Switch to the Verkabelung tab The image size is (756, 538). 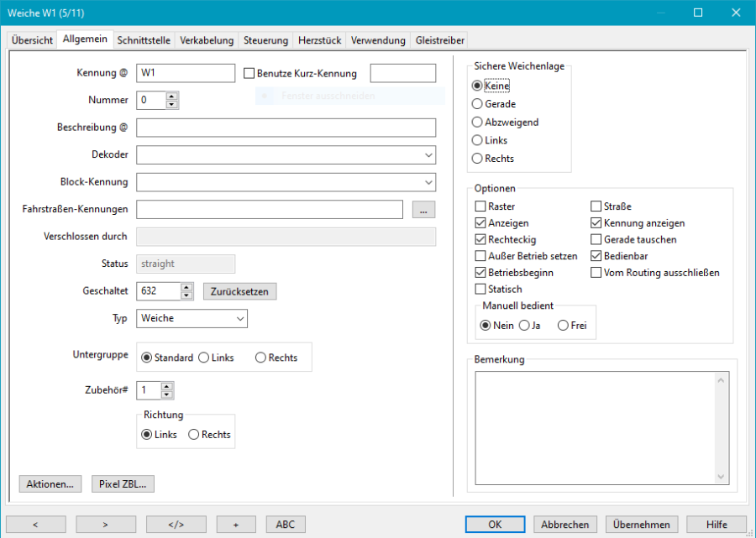[x=206, y=40]
